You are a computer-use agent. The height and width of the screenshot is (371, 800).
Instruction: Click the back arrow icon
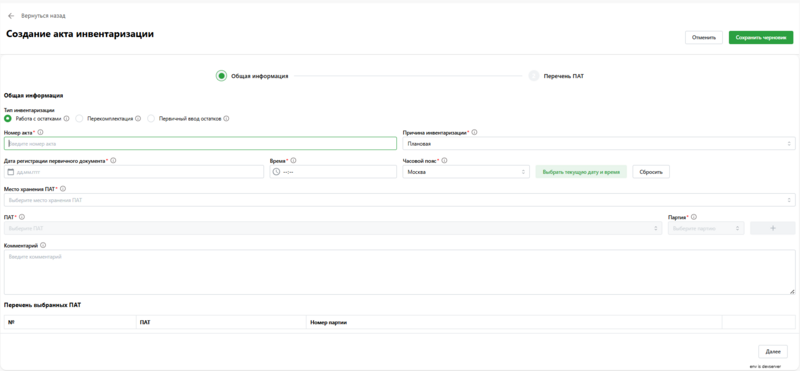coord(11,16)
